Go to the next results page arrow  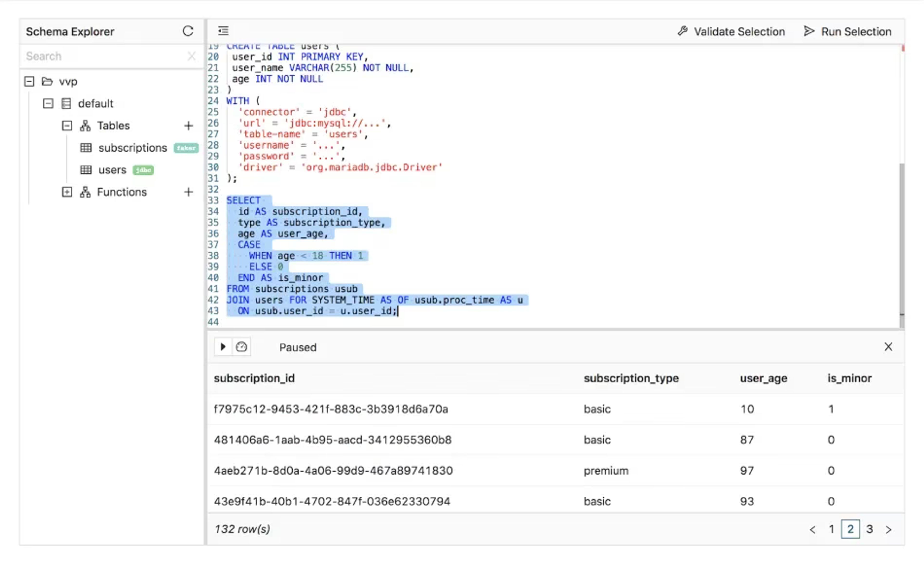tap(889, 529)
